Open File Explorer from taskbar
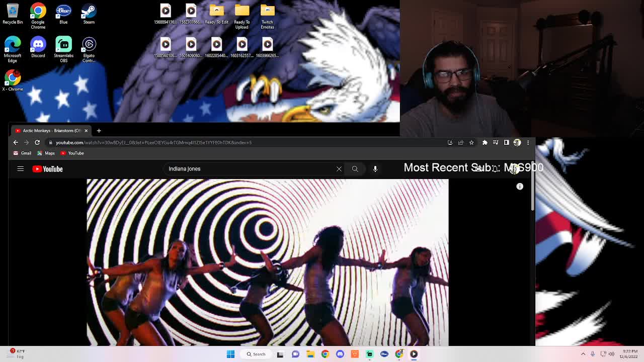Viewport: 644px width, 362px height. [310, 354]
